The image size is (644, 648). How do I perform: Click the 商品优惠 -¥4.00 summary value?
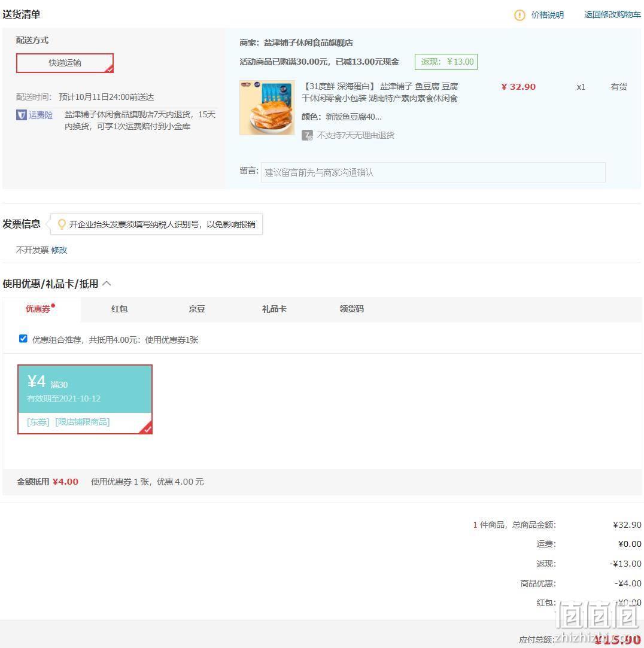pyautogui.click(x=628, y=583)
